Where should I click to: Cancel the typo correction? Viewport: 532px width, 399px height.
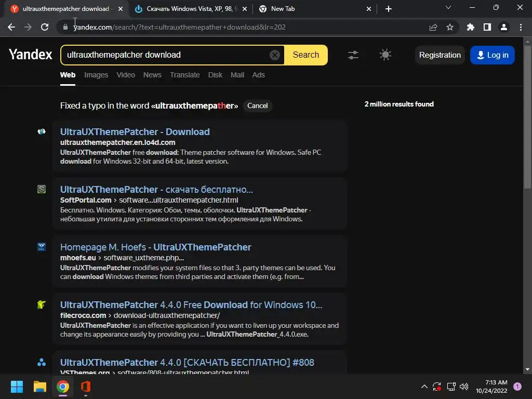[258, 105]
